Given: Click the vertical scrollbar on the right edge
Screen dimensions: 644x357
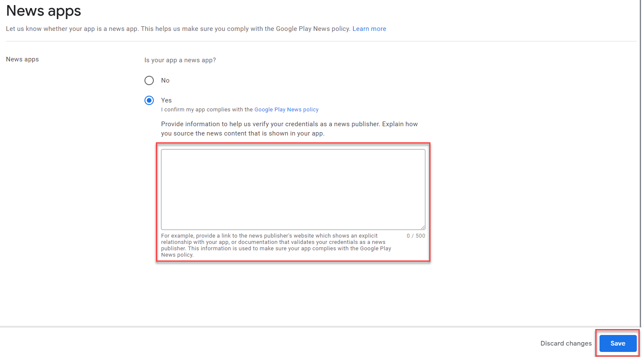Looking at the screenshot, I should click(x=641, y=169).
